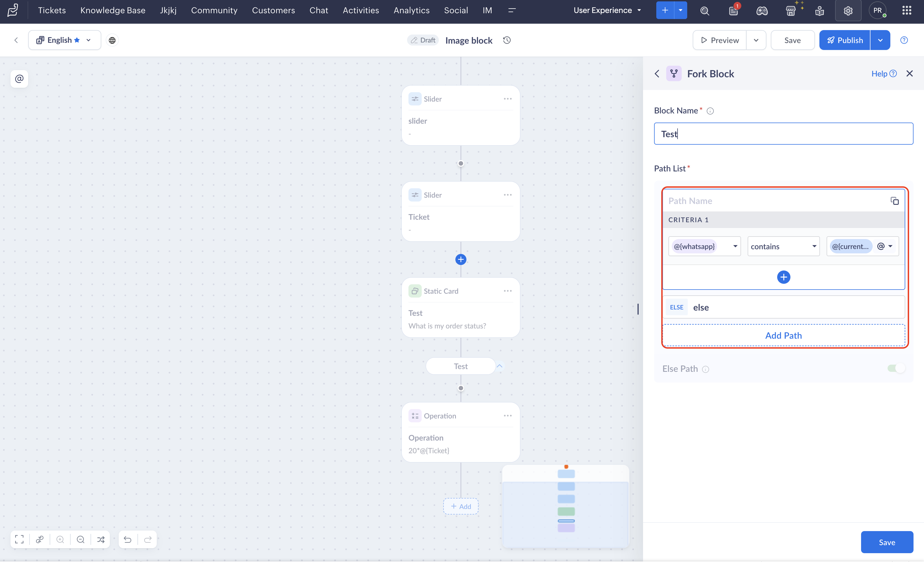This screenshot has width=924, height=562.
Task: Collapse the Test fork branch chevron
Action: click(500, 366)
